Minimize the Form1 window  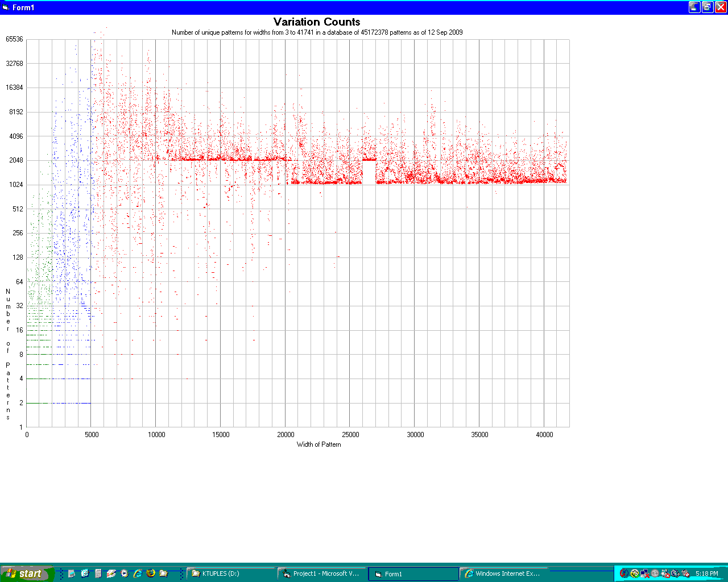[x=694, y=7]
